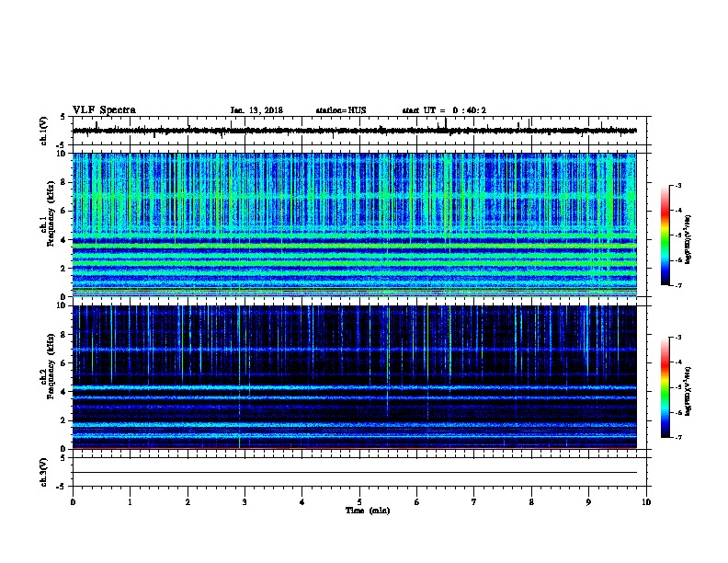Click the "ch.3(V)" axis label
Screen dimensions: 728x563
click(x=43, y=472)
